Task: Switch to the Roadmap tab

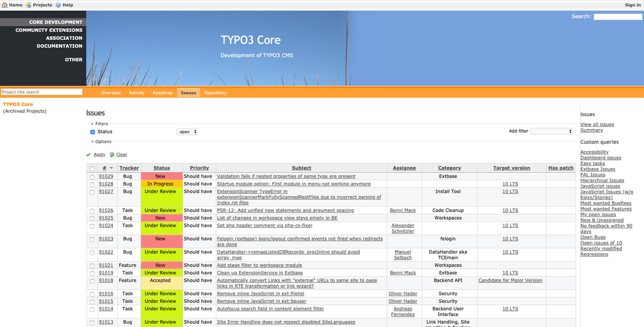Action: click(163, 93)
